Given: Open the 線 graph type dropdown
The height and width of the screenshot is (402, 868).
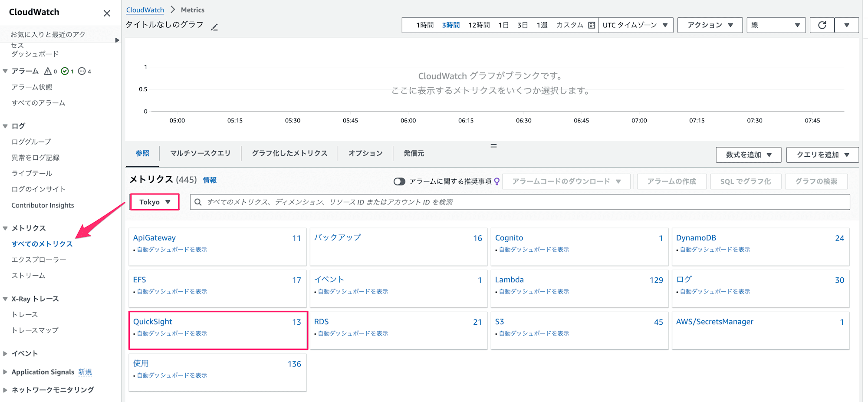Looking at the screenshot, I should pyautogui.click(x=776, y=25).
